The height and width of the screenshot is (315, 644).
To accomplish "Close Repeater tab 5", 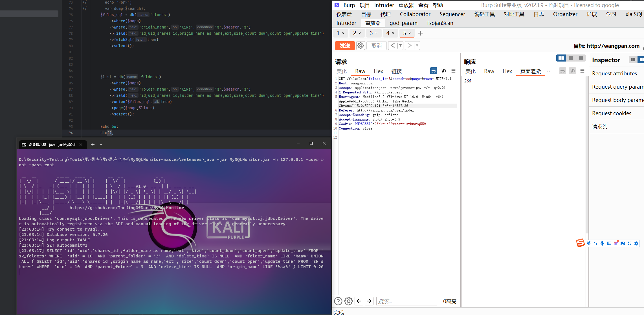I will pyautogui.click(x=410, y=33).
